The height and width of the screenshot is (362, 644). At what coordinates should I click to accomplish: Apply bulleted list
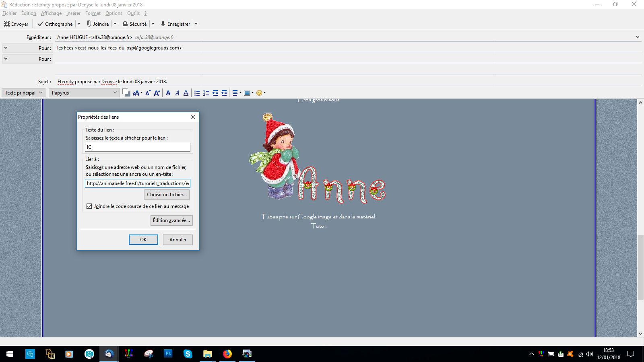coord(197,93)
